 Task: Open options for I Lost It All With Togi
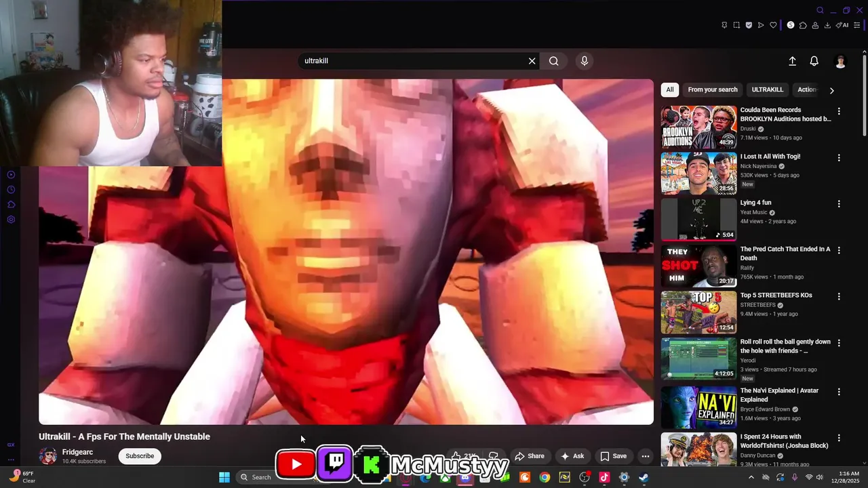point(839,158)
